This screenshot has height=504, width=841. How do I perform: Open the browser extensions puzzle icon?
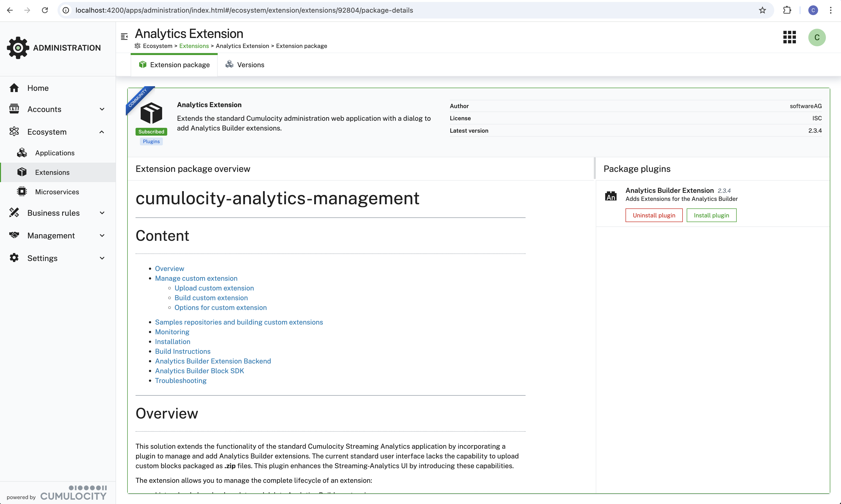click(x=787, y=10)
